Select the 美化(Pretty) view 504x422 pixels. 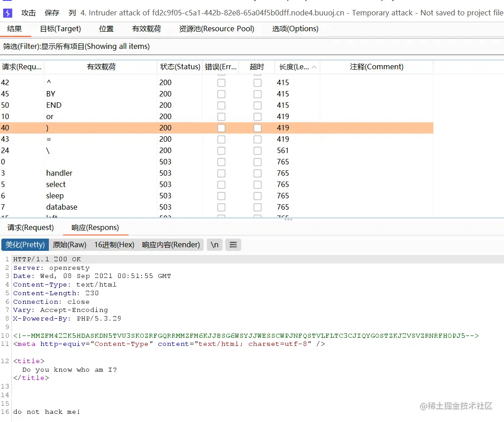click(x=25, y=245)
